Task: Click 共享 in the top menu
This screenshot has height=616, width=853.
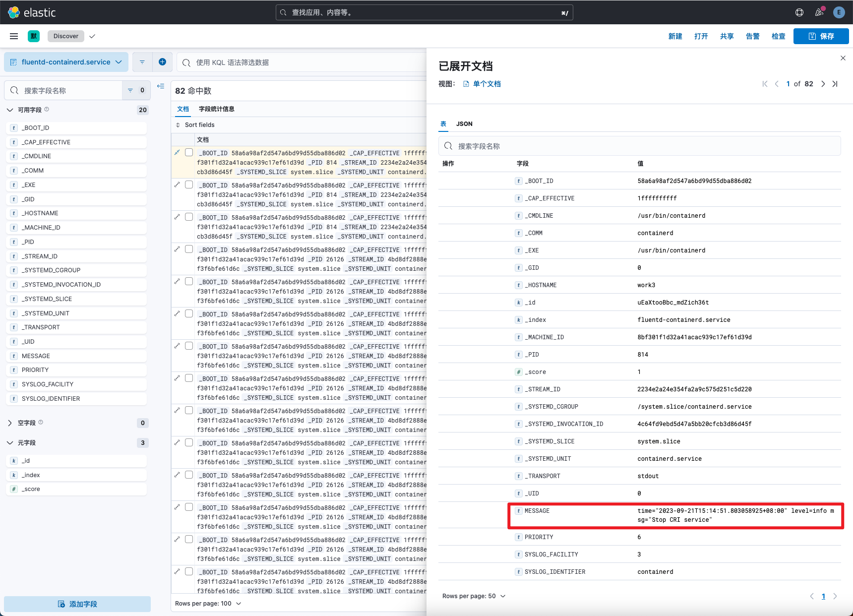Action: pyautogui.click(x=727, y=36)
